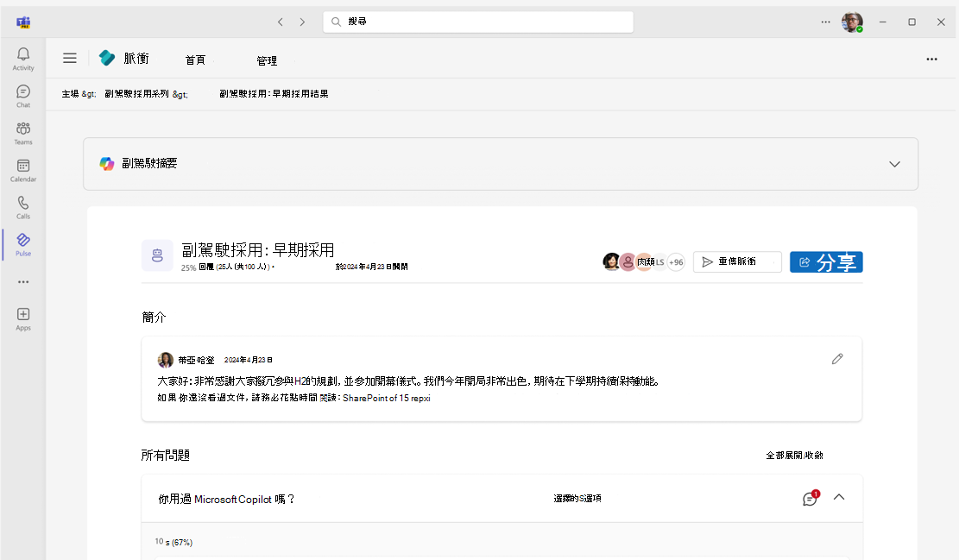The height and width of the screenshot is (560, 959).
Task: Open Apps from the bottom sidebar
Action: pyautogui.click(x=22, y=318)
